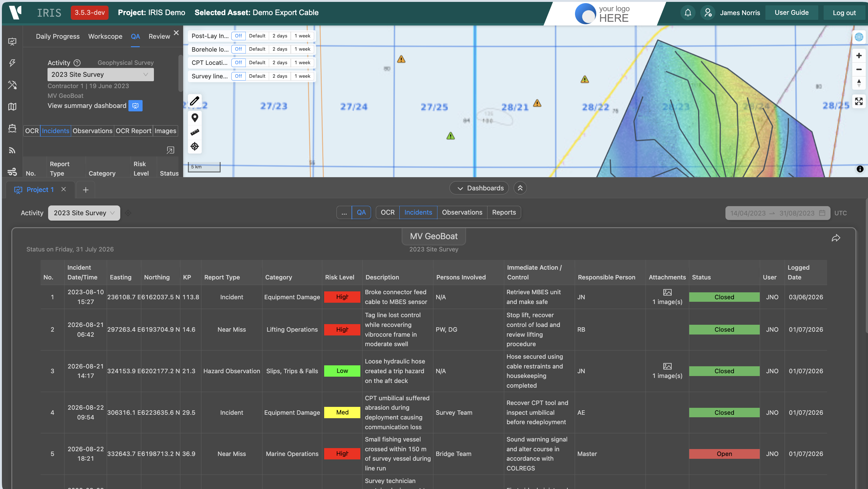
Task: Click the User Guide button
Action: tap(791, 13)
